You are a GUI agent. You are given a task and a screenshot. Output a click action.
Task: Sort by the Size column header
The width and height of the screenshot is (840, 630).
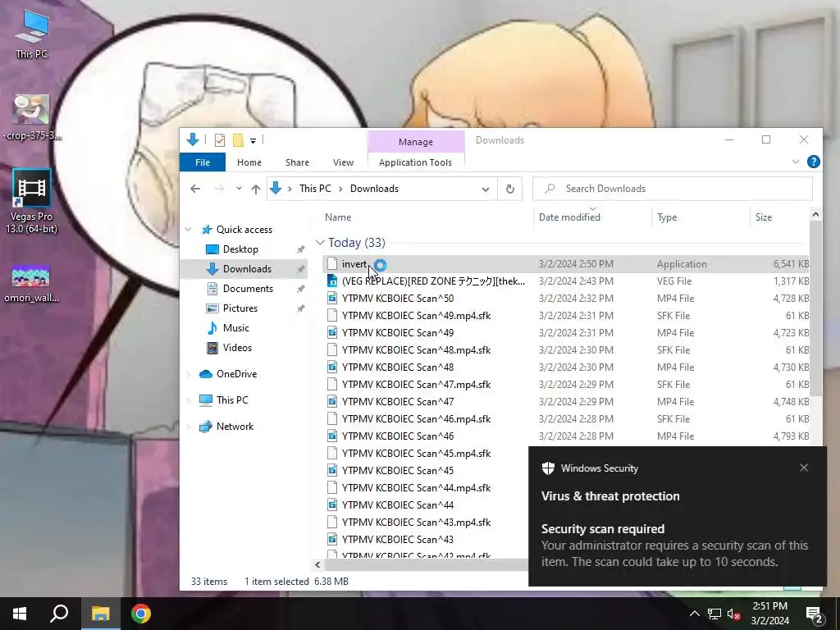tap(764, 217)
